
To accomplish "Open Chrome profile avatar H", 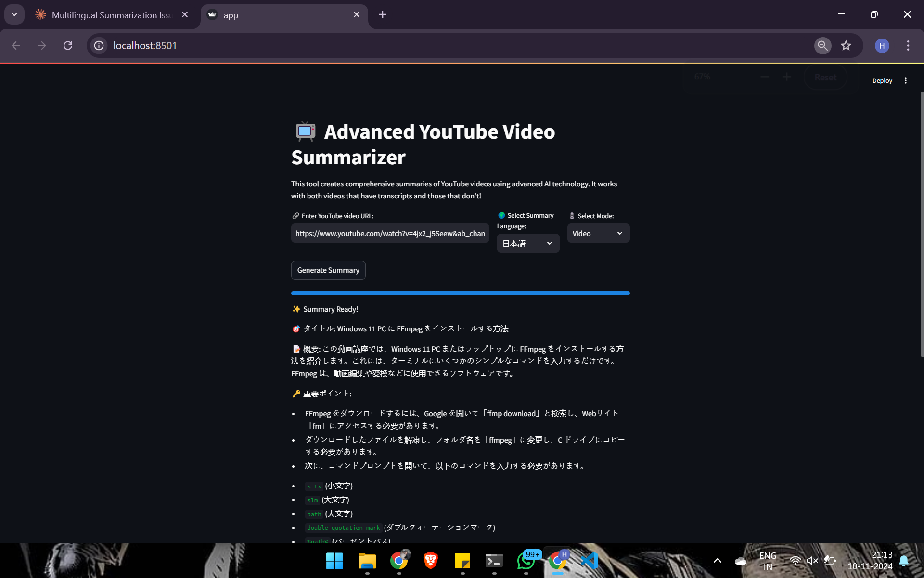I will [x=882, y=46].
